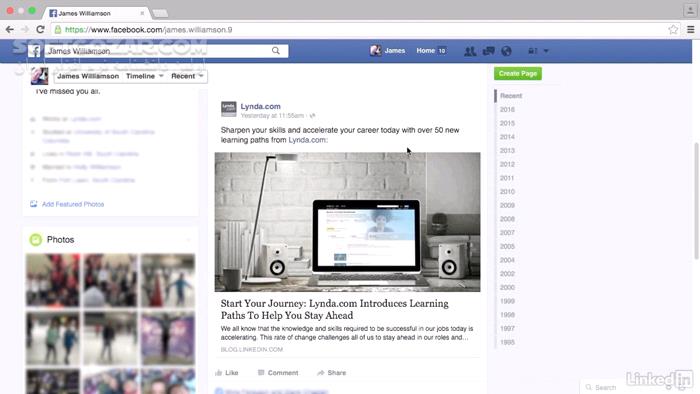Open the Messages icon

488,51
